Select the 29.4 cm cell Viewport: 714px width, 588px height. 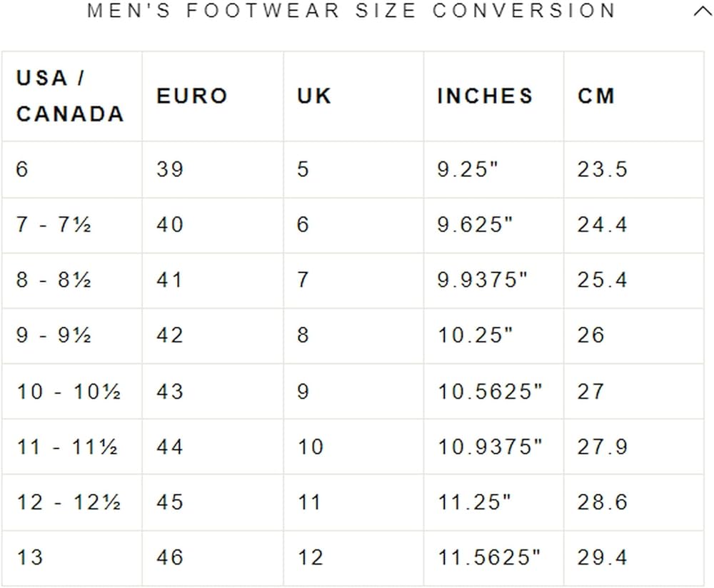click(602, 557)
